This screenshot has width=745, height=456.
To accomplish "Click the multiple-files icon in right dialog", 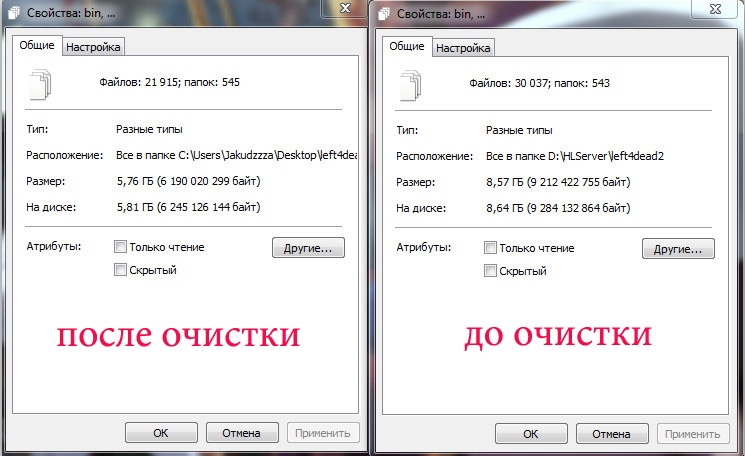I will click(x=411, y=86).
